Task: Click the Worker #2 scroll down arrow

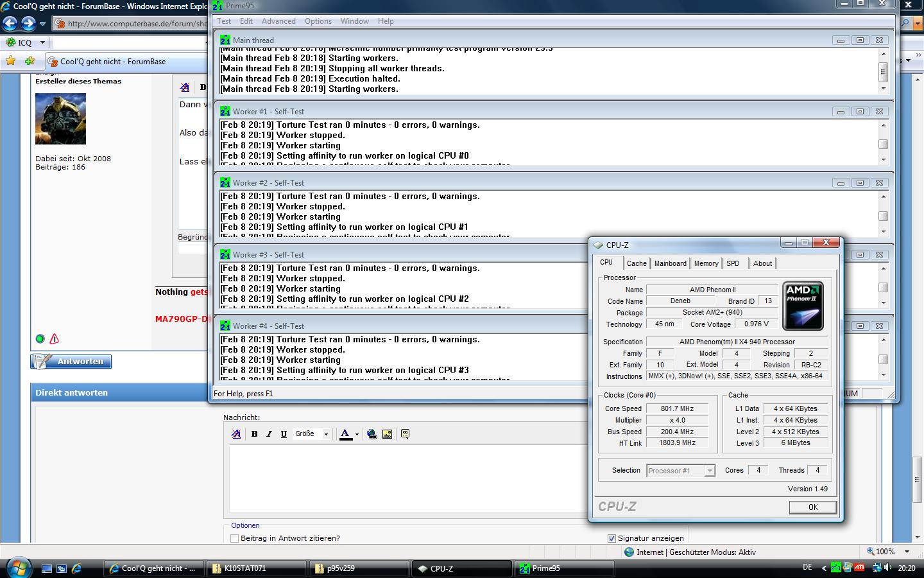Action: pyautogui.click(x=883, y=231)
